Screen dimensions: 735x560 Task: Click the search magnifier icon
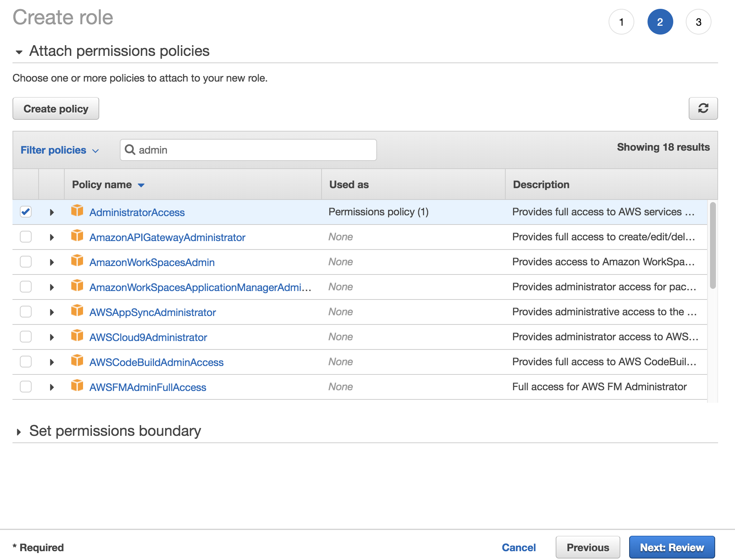130,150
